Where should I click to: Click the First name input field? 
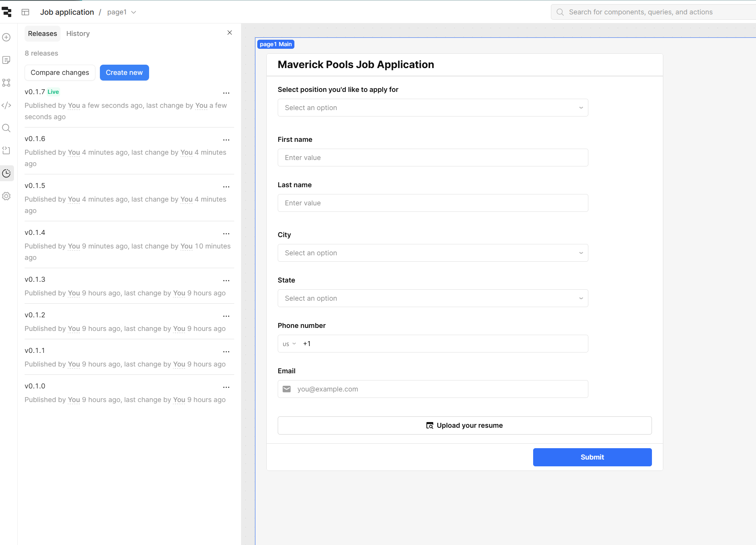point(433,158)
